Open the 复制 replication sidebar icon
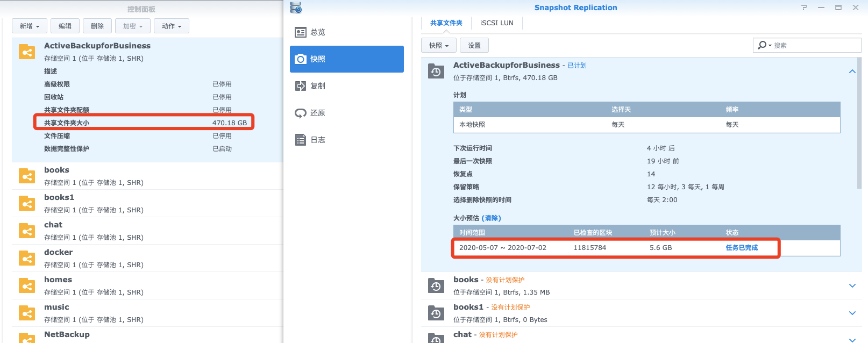 301,86
